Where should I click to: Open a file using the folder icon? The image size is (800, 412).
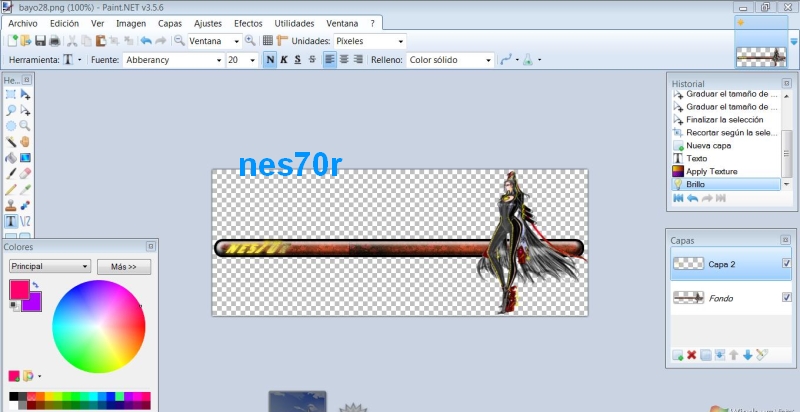tap(26, 41)
